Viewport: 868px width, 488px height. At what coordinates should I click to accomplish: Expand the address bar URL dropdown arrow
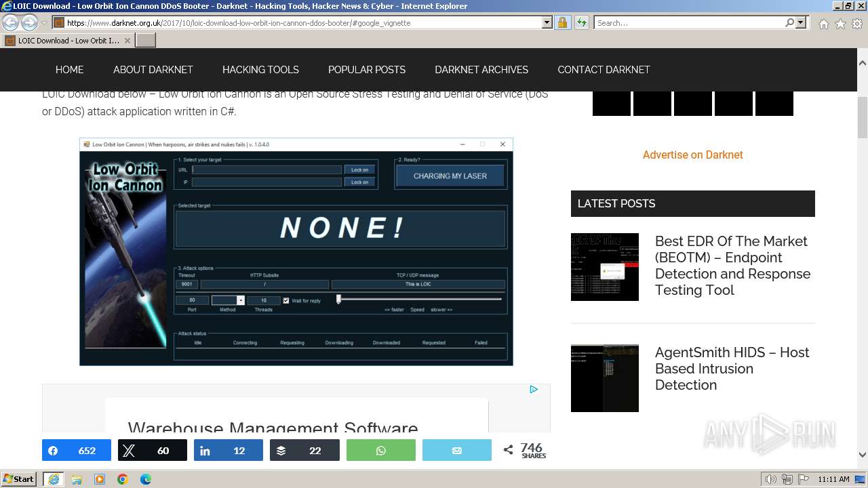point(547,22)
